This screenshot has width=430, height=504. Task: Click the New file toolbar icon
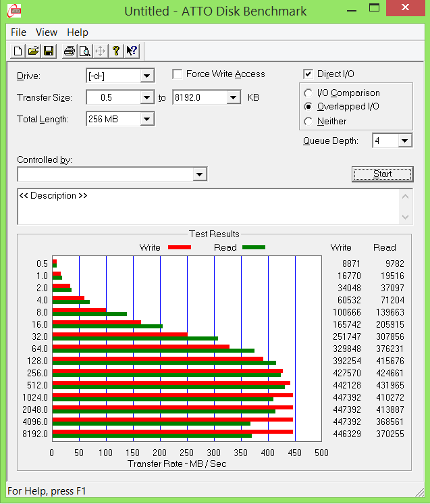[18, 51]
